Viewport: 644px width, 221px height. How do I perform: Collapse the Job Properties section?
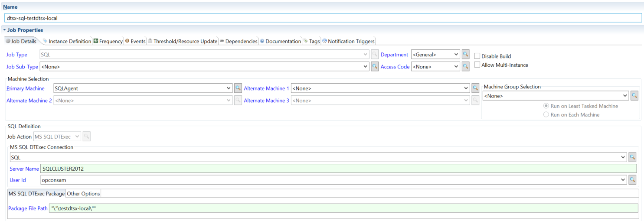[4, 30]
